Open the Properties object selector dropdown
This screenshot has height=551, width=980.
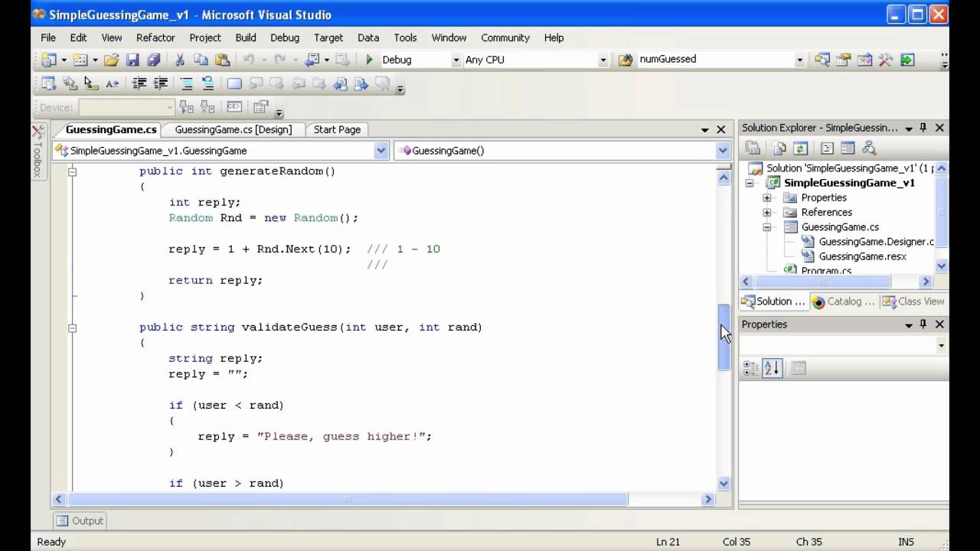click(942, 346)
